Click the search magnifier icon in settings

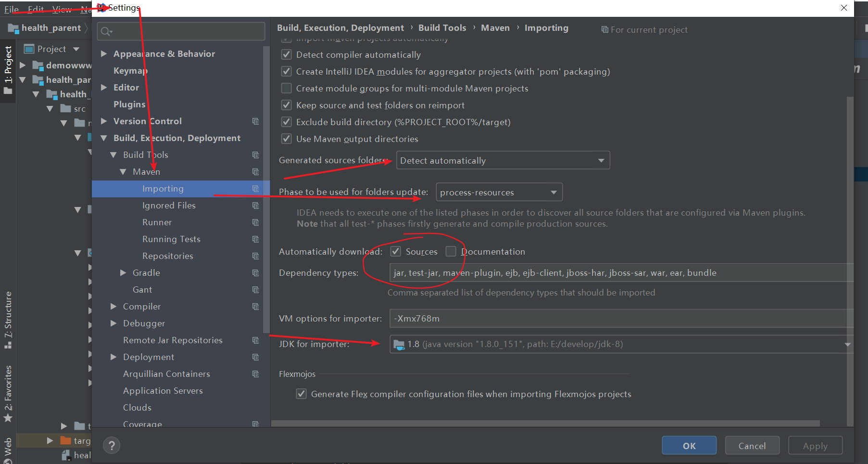pyautogui.click(x=106, y=32)
